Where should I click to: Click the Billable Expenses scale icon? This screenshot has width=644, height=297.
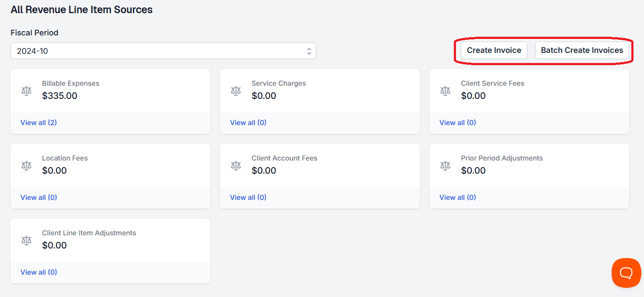click(x=27, y=91)
